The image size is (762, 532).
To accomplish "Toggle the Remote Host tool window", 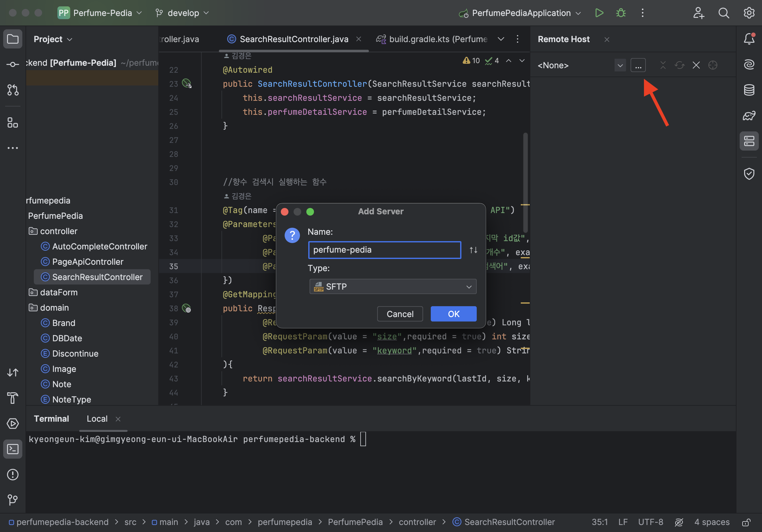I will (x=749, y=141).
